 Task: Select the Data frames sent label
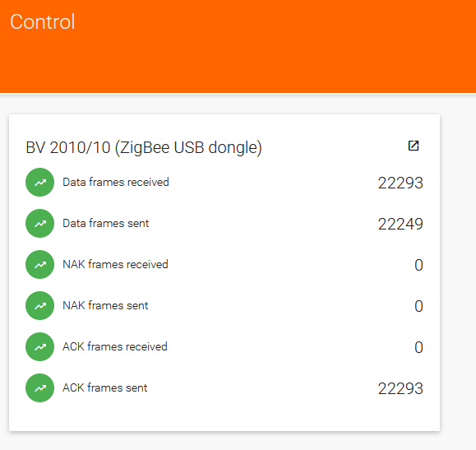click(106, 223)
